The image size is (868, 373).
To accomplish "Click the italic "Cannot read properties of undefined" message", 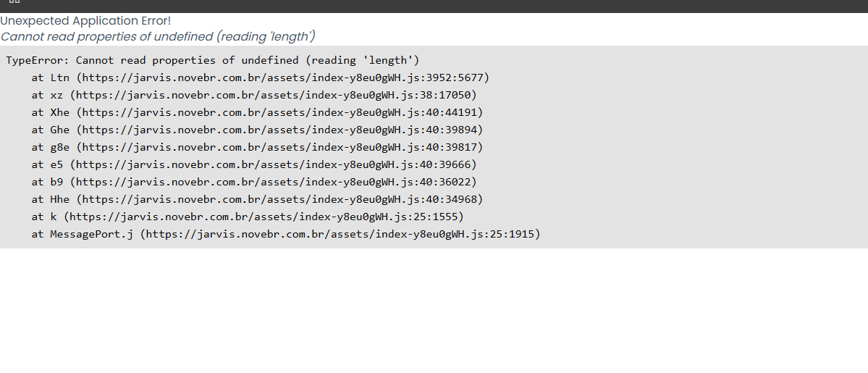I will tap(109, 36).
